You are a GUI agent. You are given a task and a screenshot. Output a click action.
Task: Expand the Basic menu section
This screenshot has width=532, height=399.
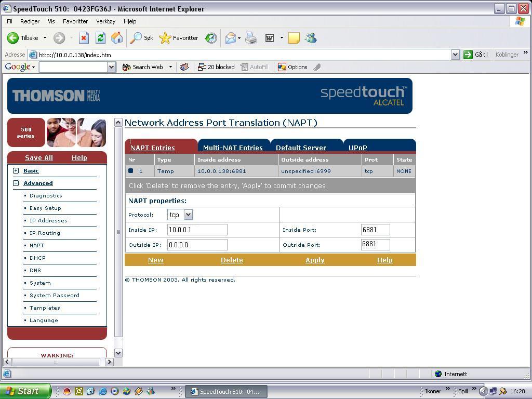click(16, 170)
